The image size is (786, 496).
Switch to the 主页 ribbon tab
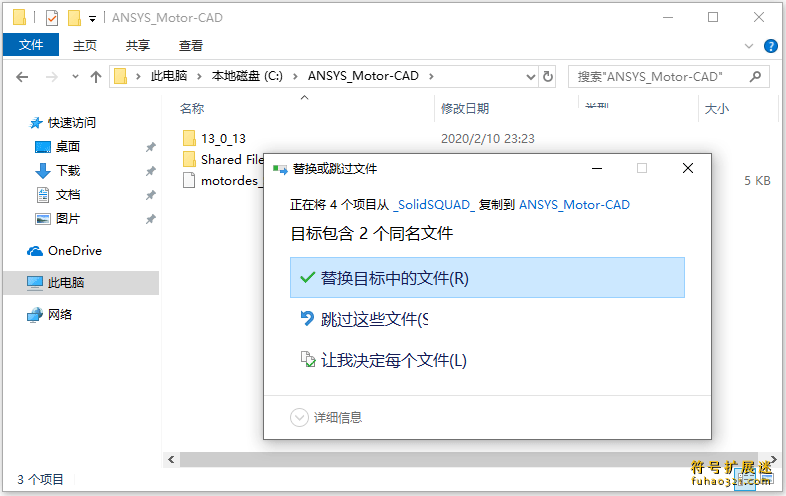[85, 46]
